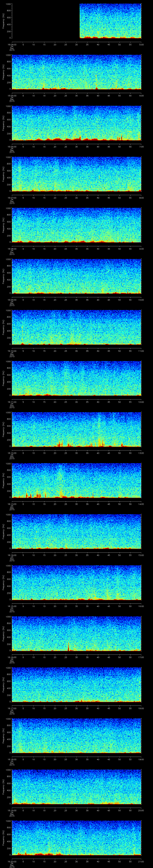Click the 16:07:00 start time label
The width and height of the screenshot is (153, 868).
[12, 197]
